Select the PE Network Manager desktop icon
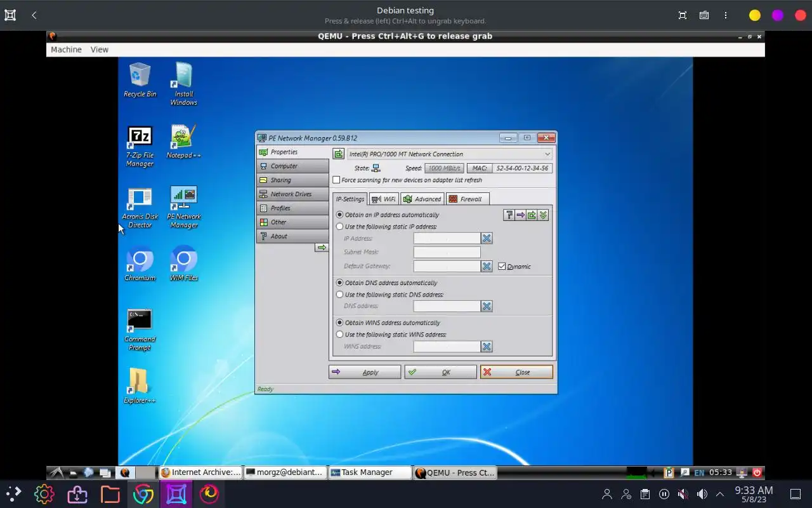This screenshot has width=812, height=508. (183, 208)
